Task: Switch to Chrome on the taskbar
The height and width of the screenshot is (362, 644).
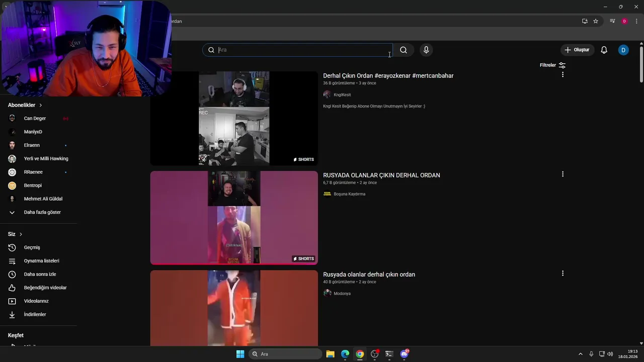Action: click(x=360, y=354)
